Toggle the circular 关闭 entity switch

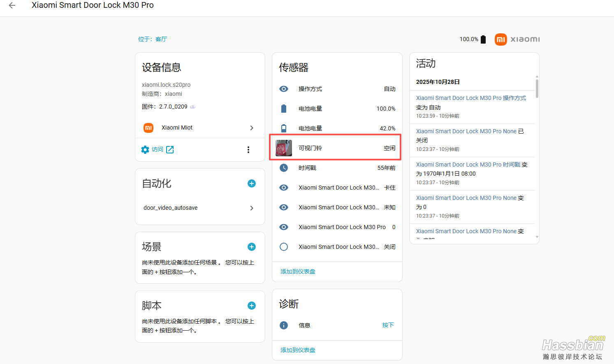(284, 247)
